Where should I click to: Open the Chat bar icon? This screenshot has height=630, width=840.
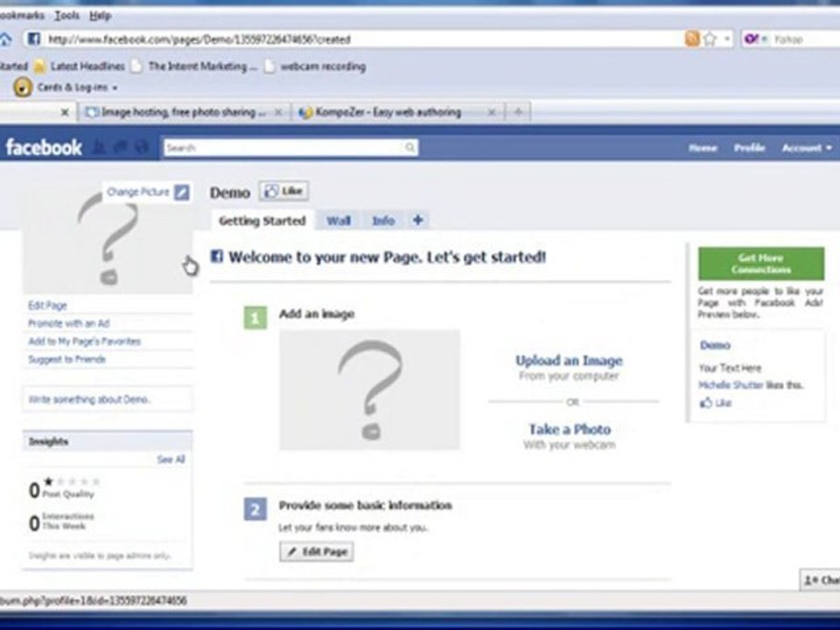tap(821, 580)
